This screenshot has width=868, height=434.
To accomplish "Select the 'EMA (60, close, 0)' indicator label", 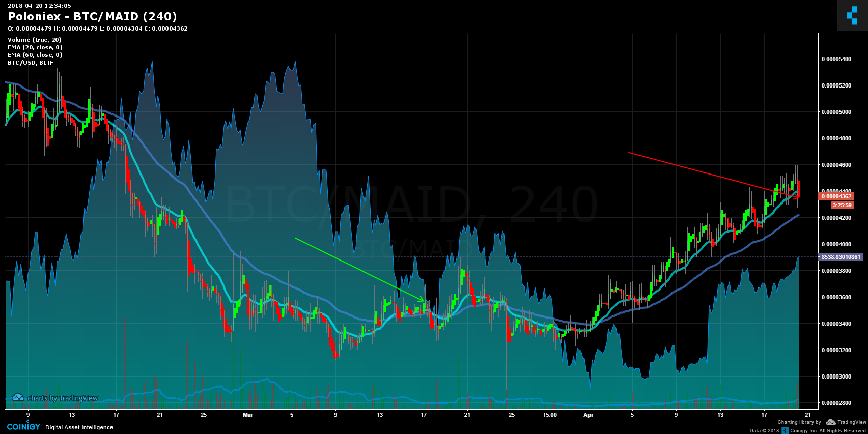I will coord(35,55).
